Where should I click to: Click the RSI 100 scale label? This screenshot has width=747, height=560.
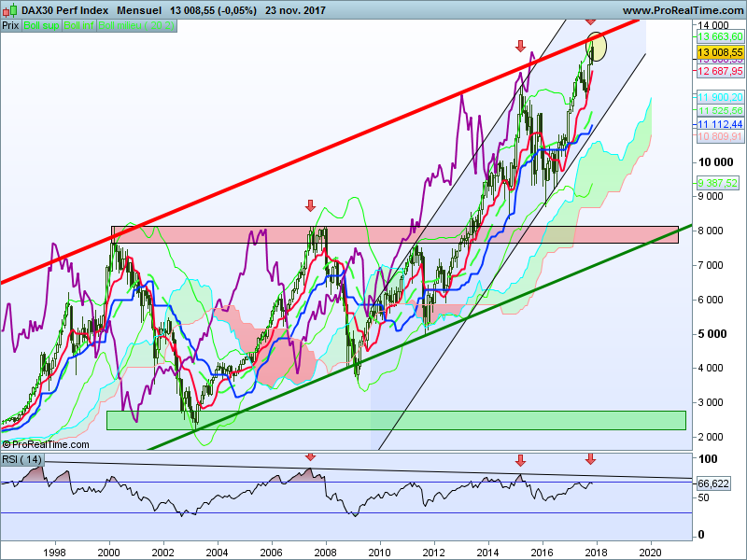(708, 458)
